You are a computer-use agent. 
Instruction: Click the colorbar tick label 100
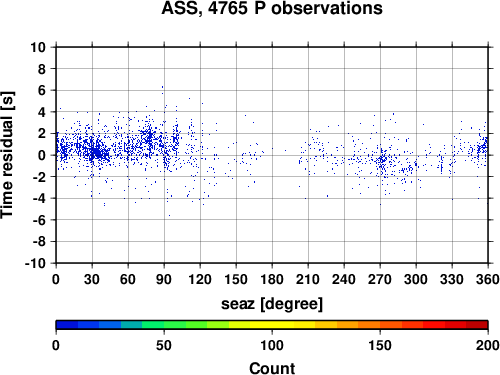(272, 345)
